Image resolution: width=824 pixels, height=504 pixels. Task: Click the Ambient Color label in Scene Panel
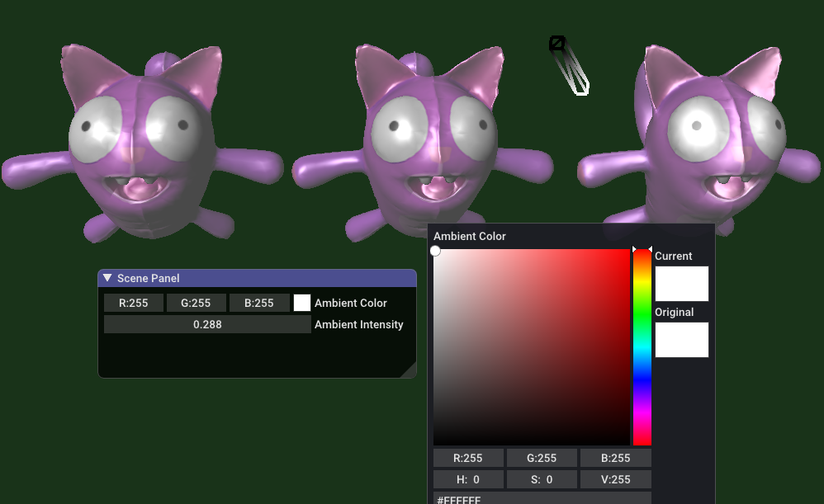click(x=351, y=303)
